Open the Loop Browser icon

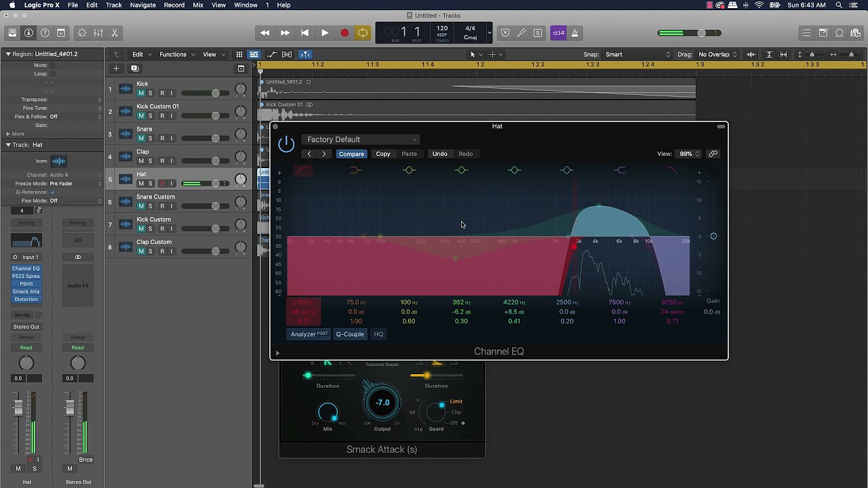[839, 33]
